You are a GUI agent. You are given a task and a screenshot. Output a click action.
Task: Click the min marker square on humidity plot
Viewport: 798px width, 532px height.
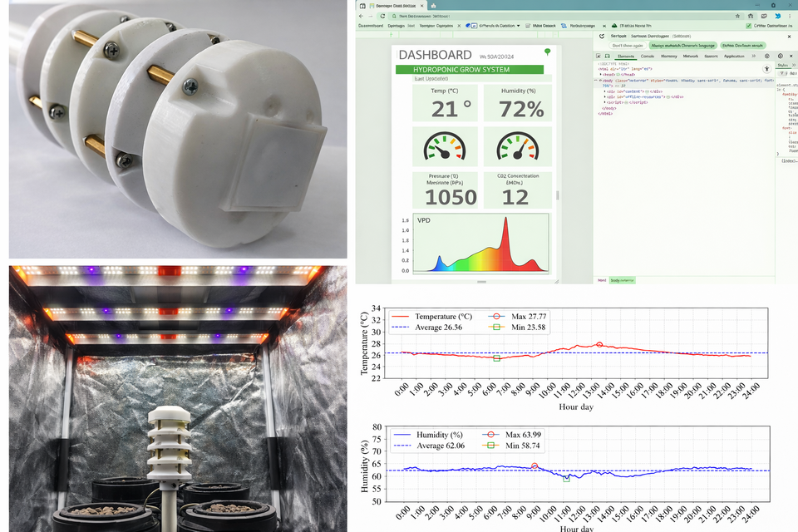click(x=566, y=479)
